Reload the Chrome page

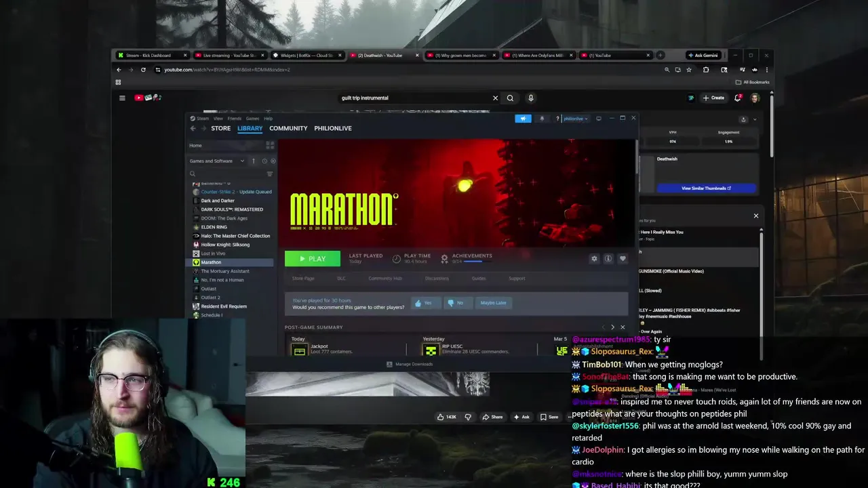[143, 70]
